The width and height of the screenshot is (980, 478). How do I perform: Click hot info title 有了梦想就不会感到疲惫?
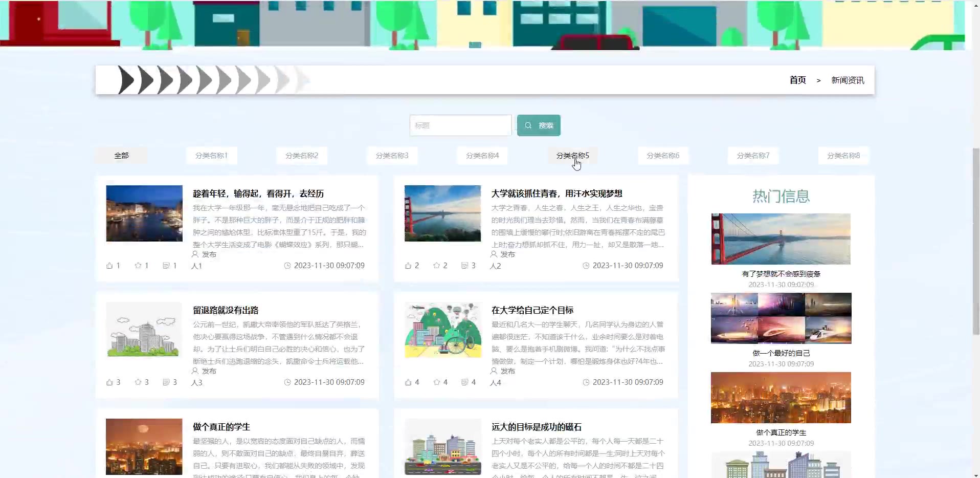781,274
